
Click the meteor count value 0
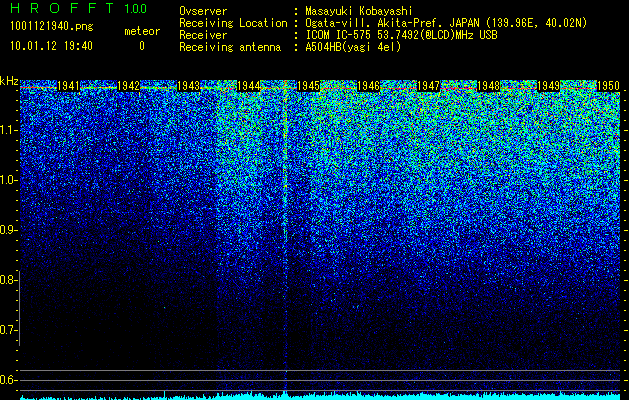coord(142,46)
